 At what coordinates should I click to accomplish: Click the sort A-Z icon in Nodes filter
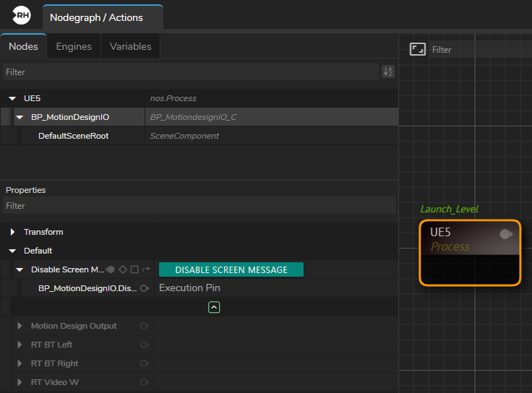point(388,72)
